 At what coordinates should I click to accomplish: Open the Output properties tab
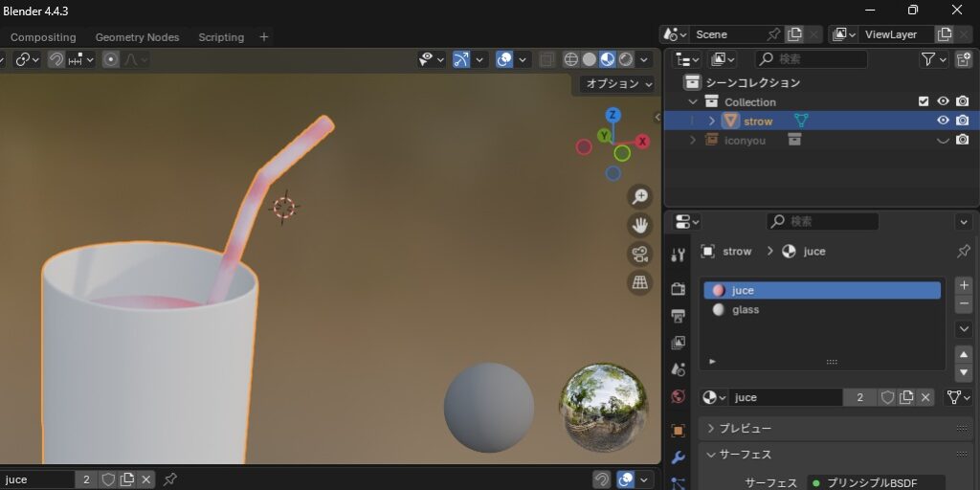679,315
